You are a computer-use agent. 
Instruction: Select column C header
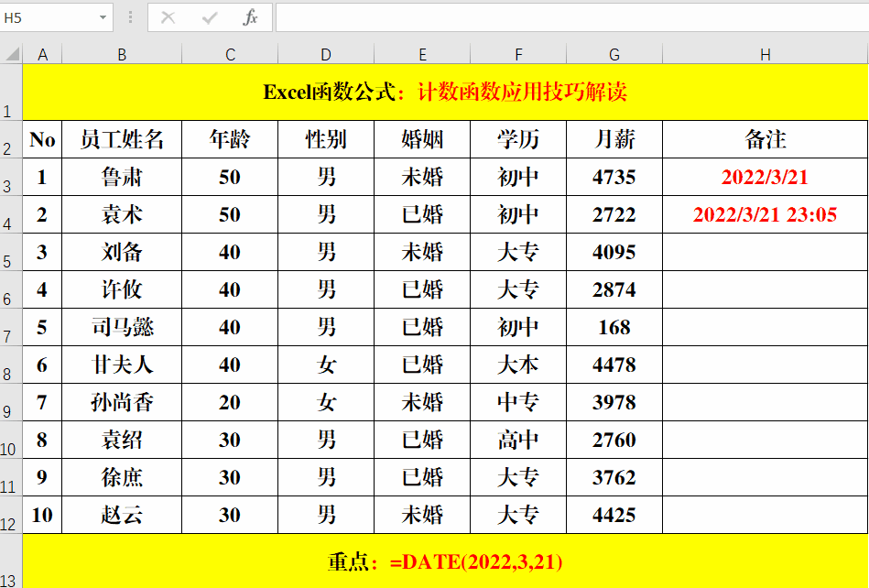230,54
